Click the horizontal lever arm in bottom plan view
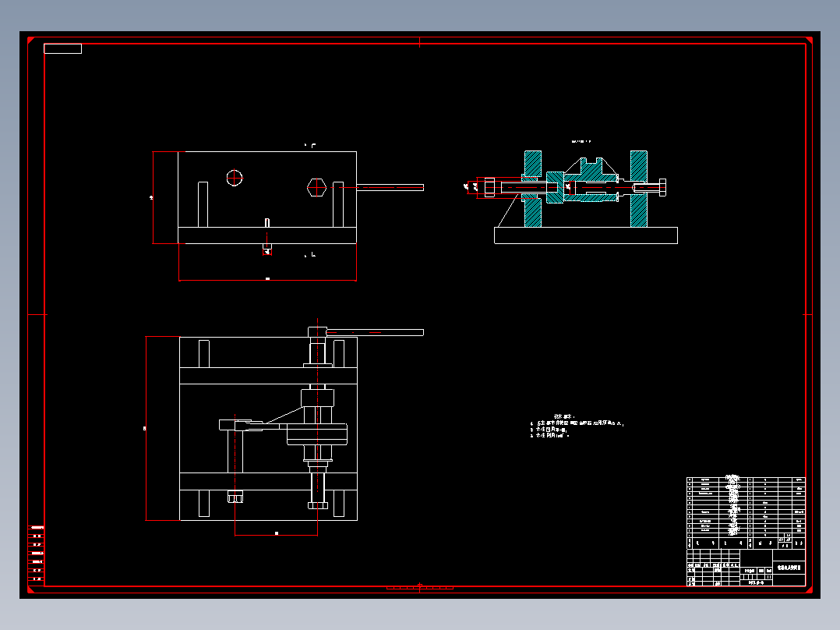The width and height of the screenshot is (840, 630). coord(375,332)
